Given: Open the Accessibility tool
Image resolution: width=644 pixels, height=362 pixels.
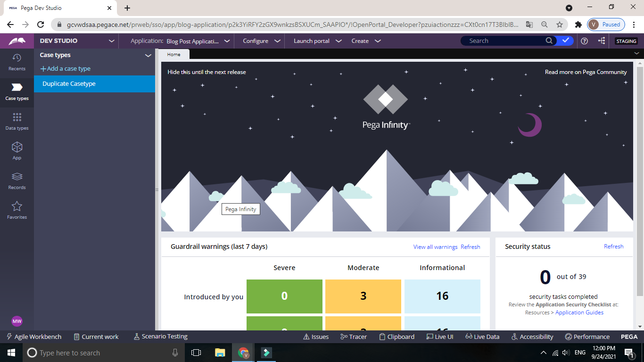Looking at the screenshot, I should pos(532,337).
